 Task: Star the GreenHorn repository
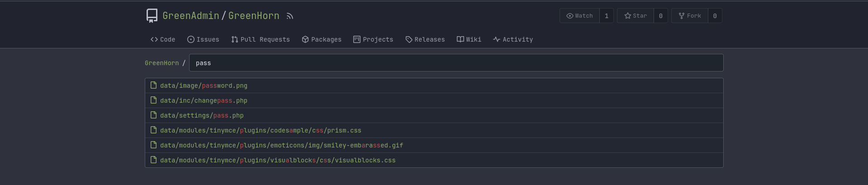click(636, 16)
